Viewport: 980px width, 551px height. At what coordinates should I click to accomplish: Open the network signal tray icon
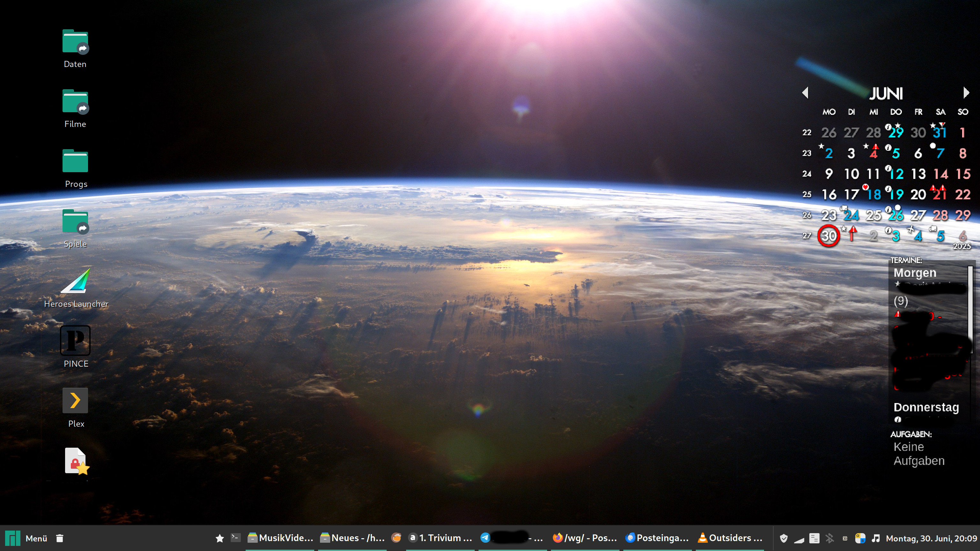coord(798,539)
